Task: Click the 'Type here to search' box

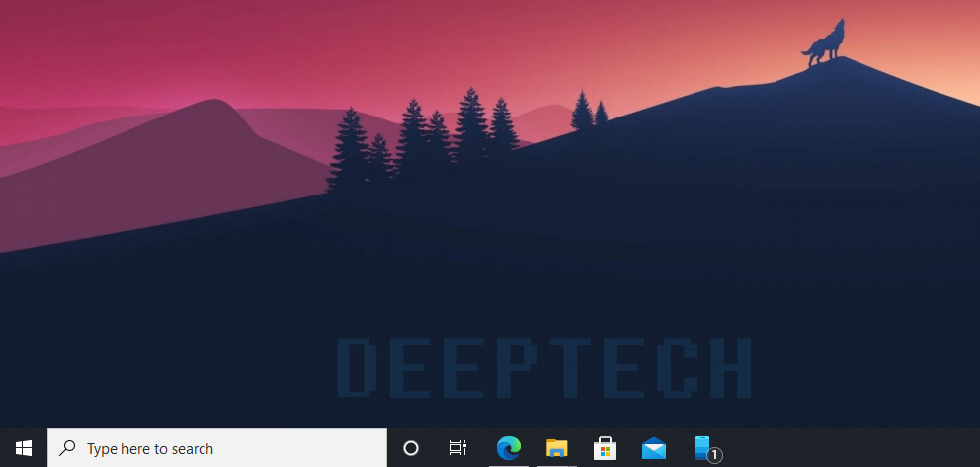Action: click(x=217, y=448)
